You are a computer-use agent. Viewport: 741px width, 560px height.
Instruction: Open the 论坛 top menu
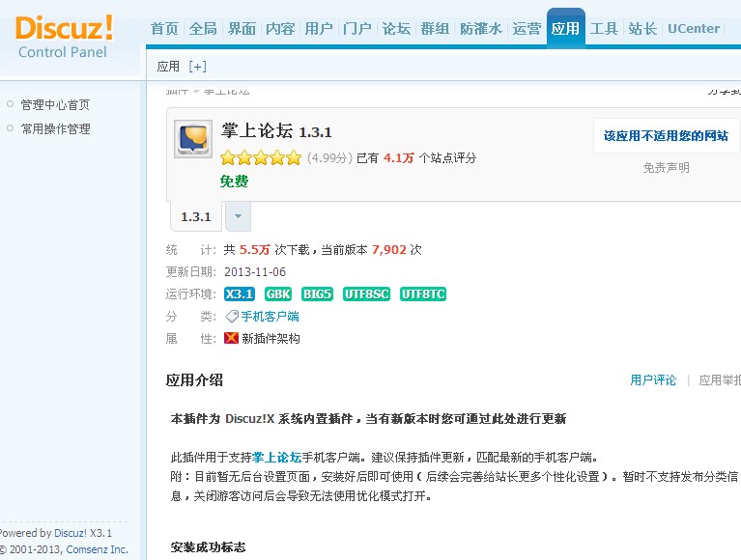coord(396,29)
